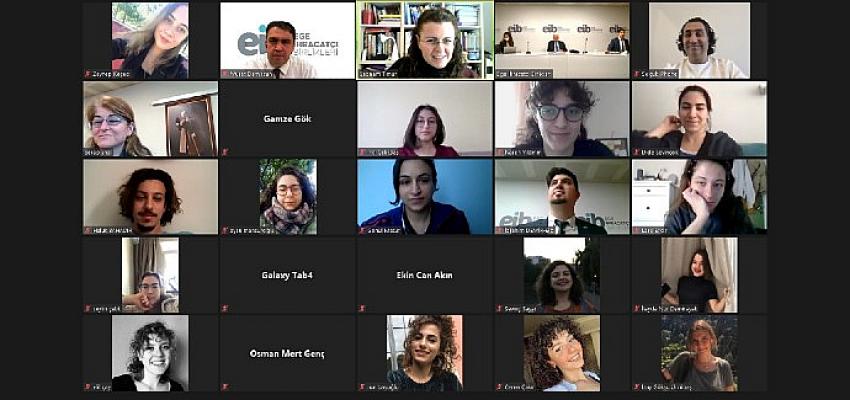
Task: Select the tile with framed painting on wall
Action: (x=150, y=119)
